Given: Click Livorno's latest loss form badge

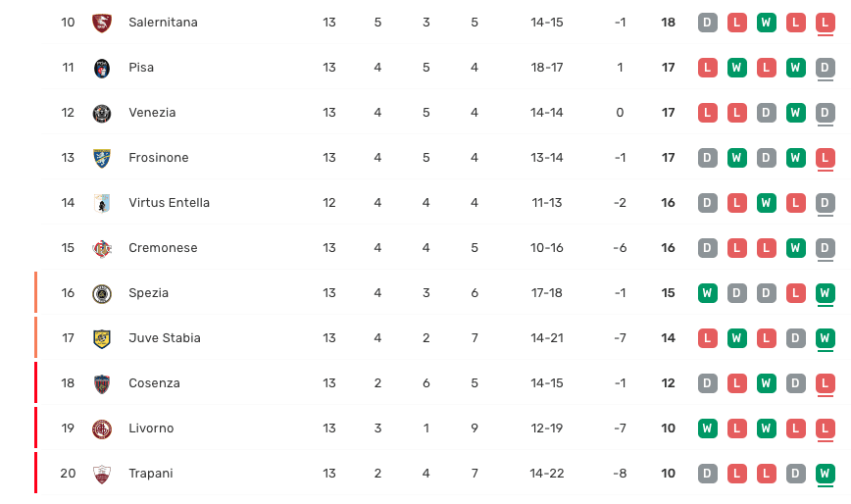Looking at the screenshot, I should [826, 428].
